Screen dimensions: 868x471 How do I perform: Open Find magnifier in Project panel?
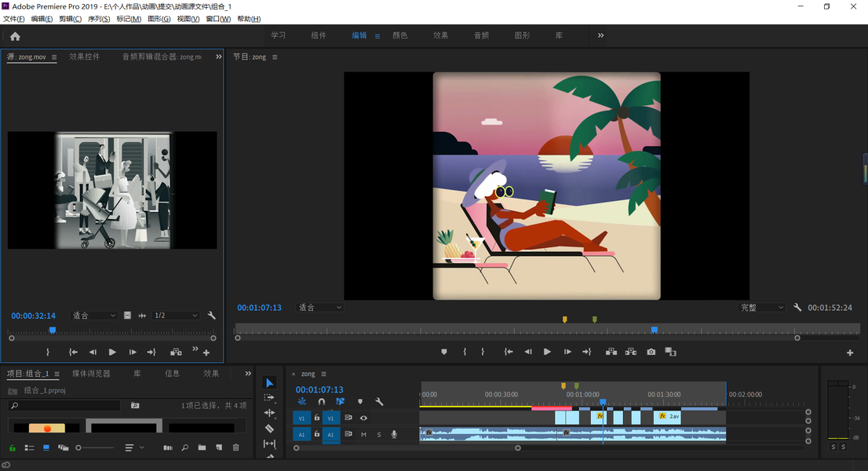coord(185,447)
